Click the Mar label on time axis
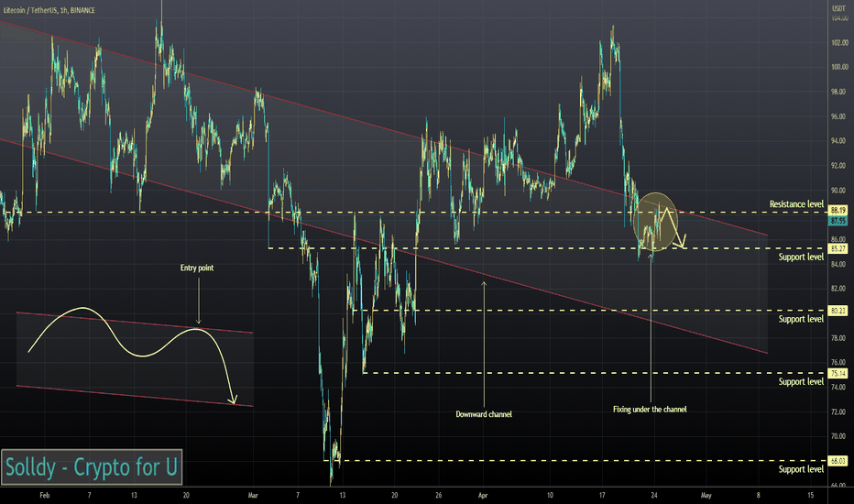This screenshot has width=854, height=504. click(x=253, y=495)
